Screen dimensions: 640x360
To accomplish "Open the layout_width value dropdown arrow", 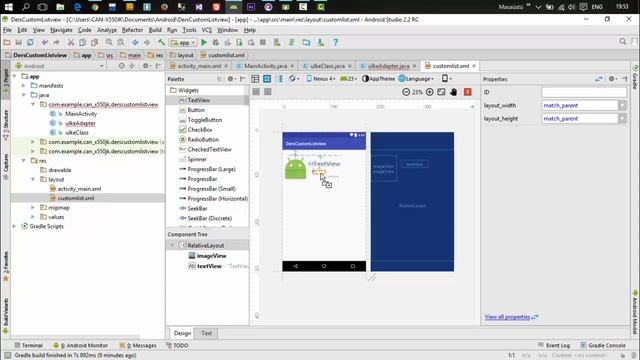I will pos(622,105).
